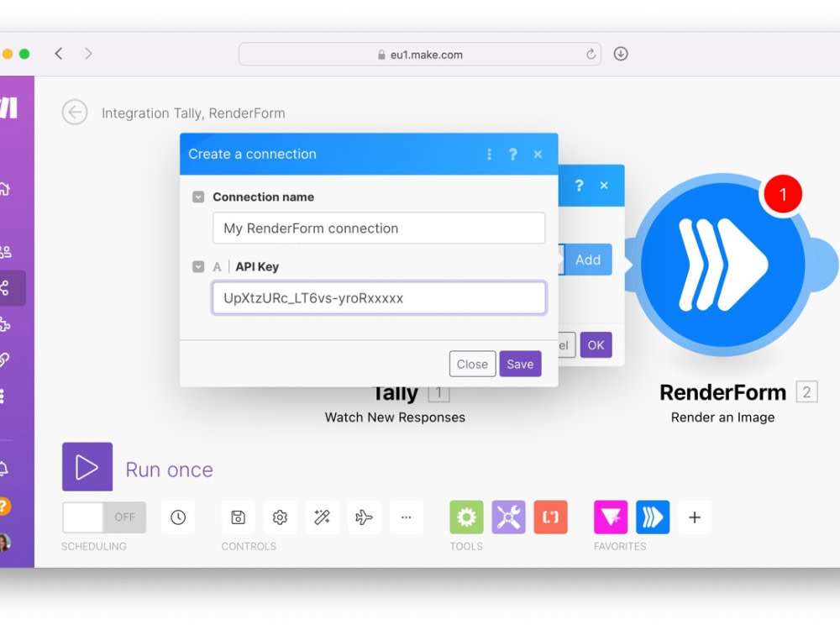Click the eu1.make.com address bar
Image resolution: width=840 pixels, height=630 pixels.
pos(419,54)
